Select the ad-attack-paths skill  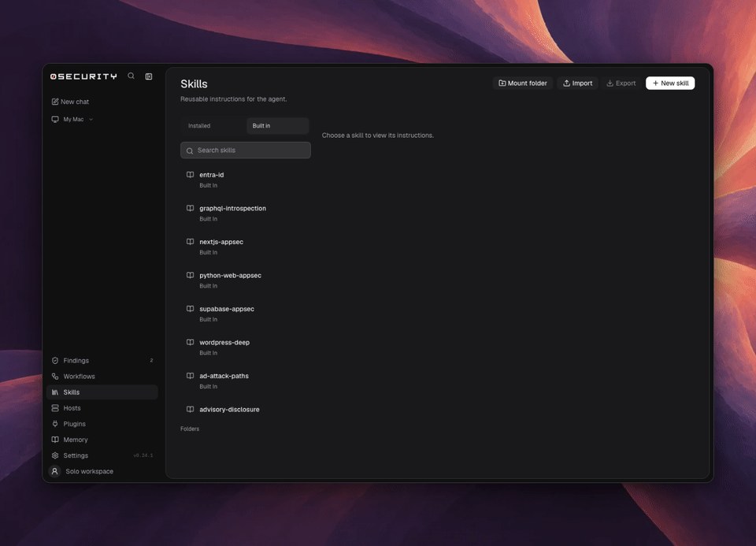pyautogui.click(x=246, y=381)
